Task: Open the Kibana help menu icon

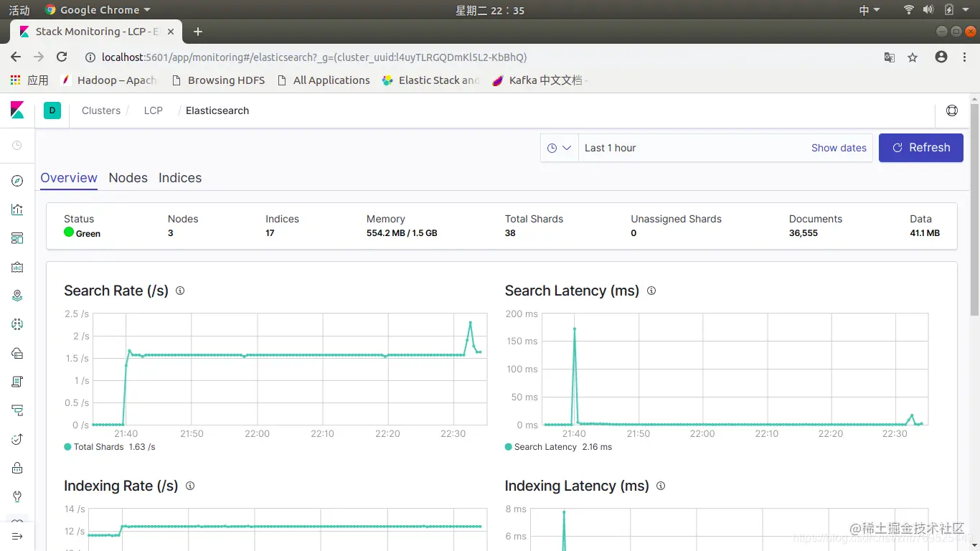Action: pyautogui.click(x=952, y=110)
